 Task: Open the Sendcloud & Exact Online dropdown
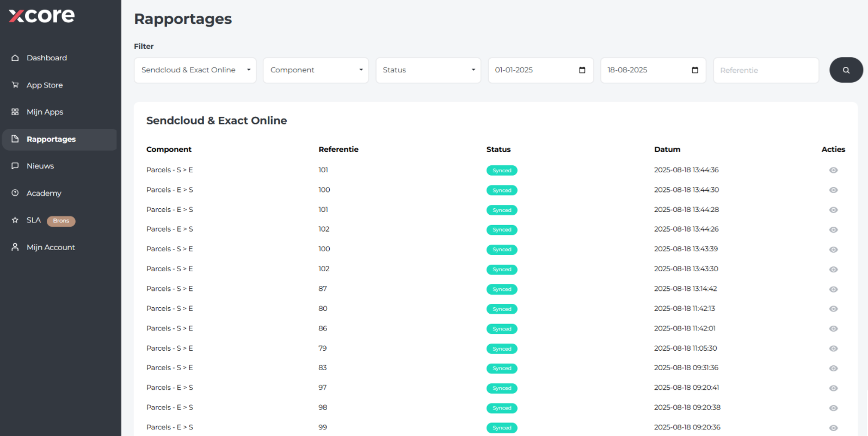[195, 70]
